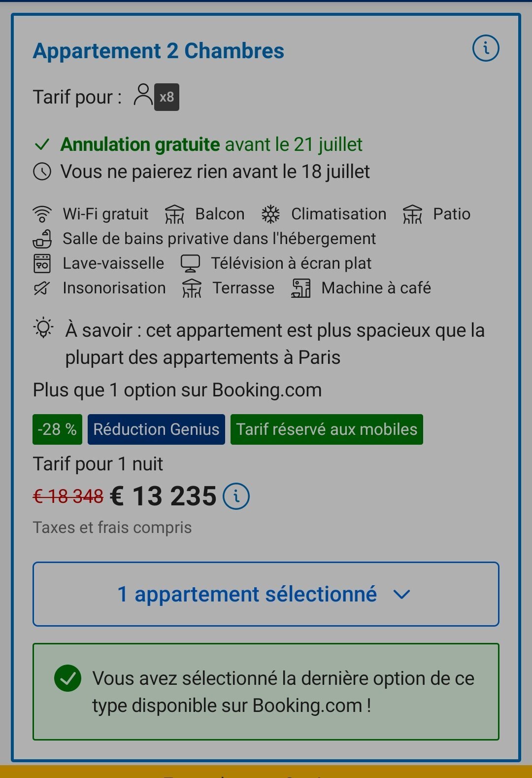This screenshot has height=778, width=532.
Task: Open the Appartement 2 Chambres title link
Action: (159, 51)
